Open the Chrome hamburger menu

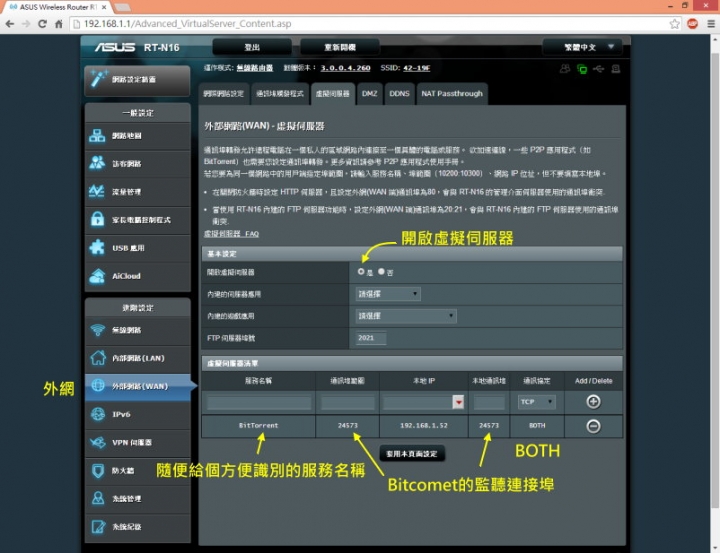point(711,24)
